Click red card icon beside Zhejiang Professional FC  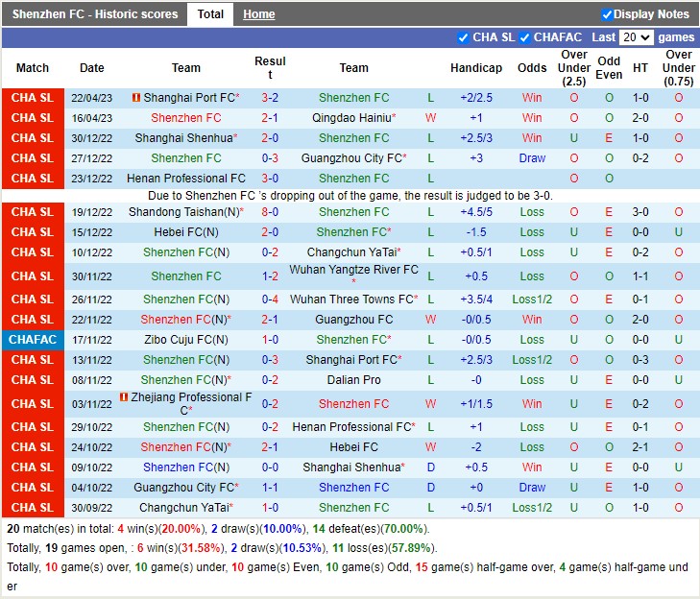click(x=124, y=397)
